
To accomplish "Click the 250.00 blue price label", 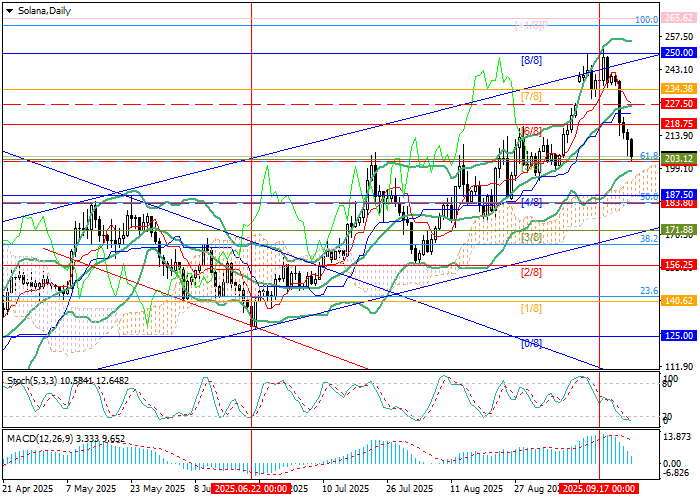I will [678, 52].
